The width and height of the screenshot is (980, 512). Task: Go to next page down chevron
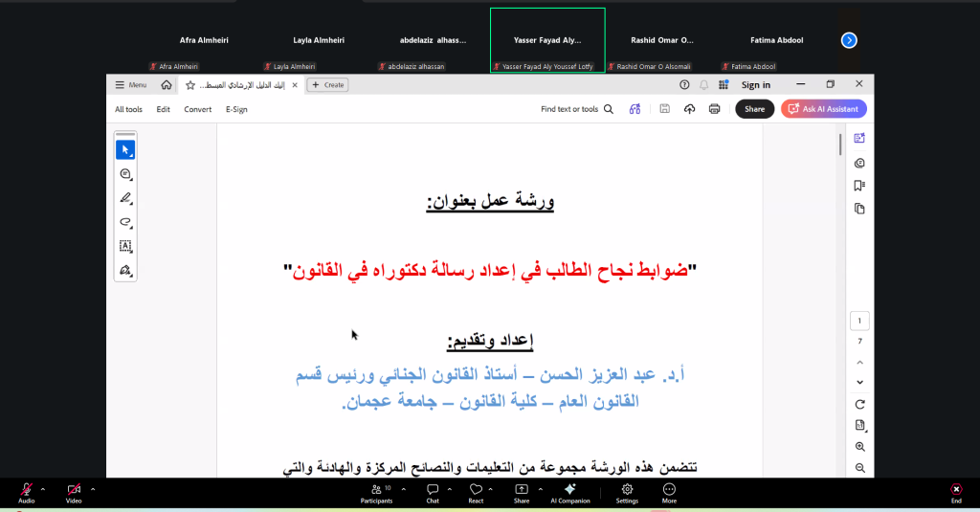(x=860, y=382)
